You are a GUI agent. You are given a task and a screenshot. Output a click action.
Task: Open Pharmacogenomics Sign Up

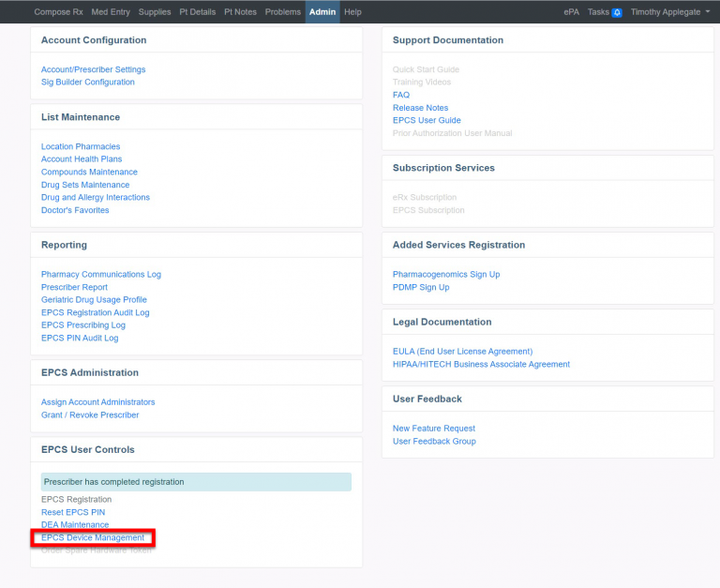[x=446, y=274]
